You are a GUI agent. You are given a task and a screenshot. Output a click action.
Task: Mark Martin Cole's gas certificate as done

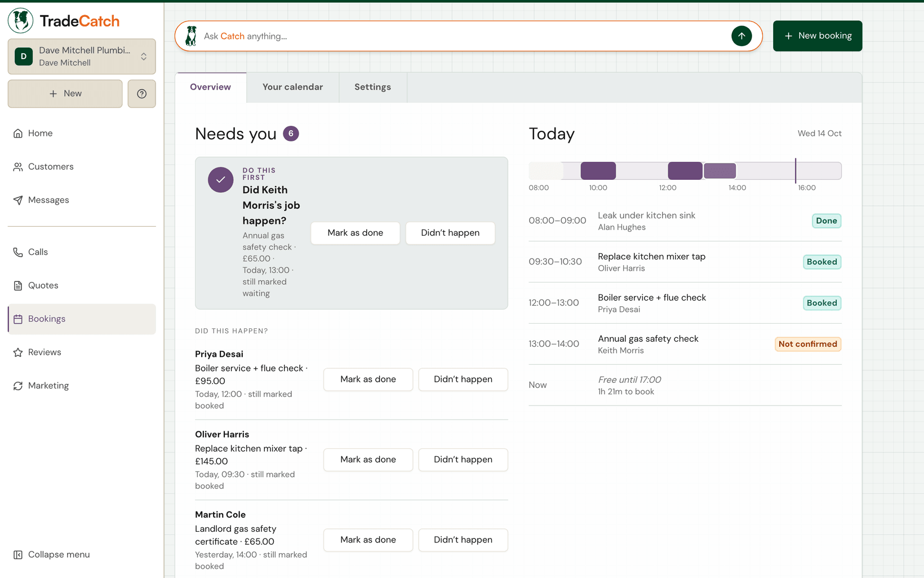tap(368, 540)
